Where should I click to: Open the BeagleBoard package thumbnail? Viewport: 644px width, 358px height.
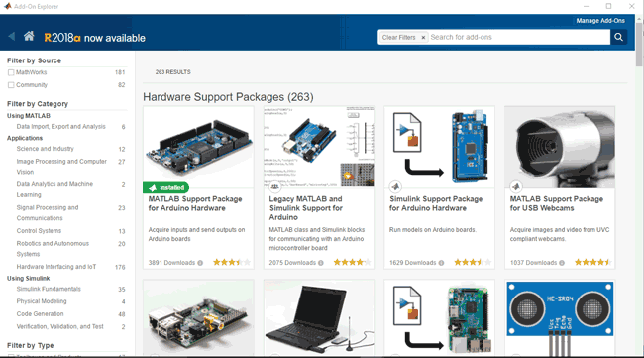pos(198,317)
